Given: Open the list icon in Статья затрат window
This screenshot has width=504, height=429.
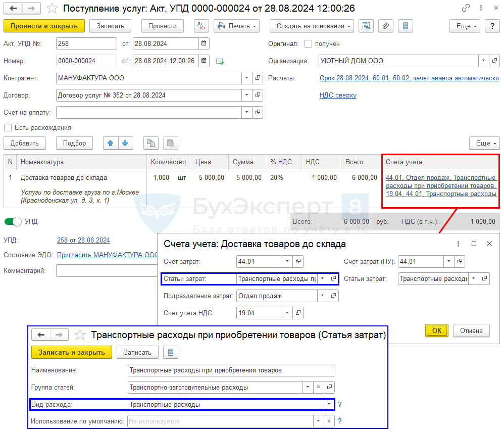Looking at the screenshot, I should (171, 353).
